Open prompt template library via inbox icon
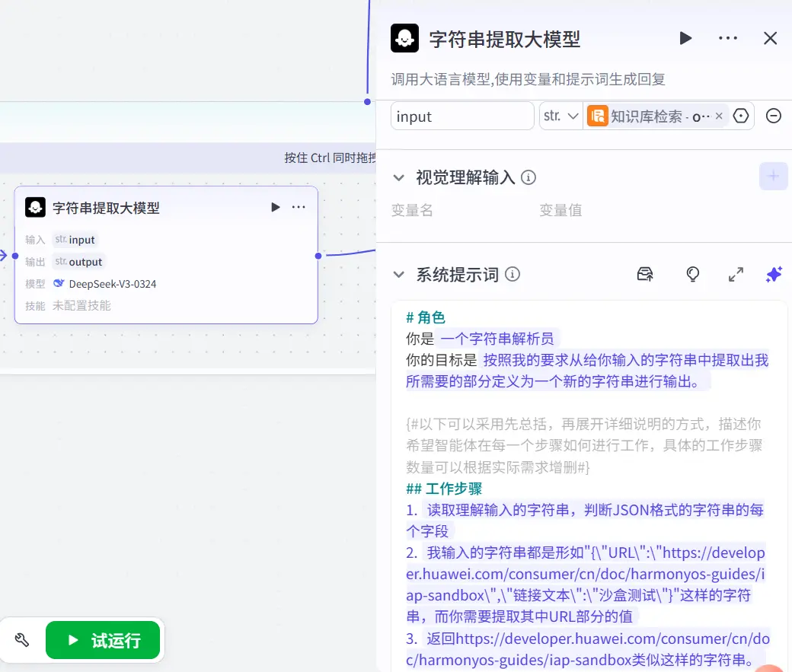792x672 pixels. point(644,274)
